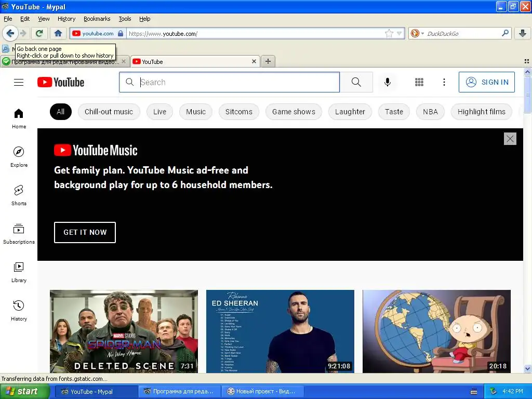This screenshot has height=399, width=532.
Task: Open the YouTube hamburger guide menu
Action: [x=19, y=82]
